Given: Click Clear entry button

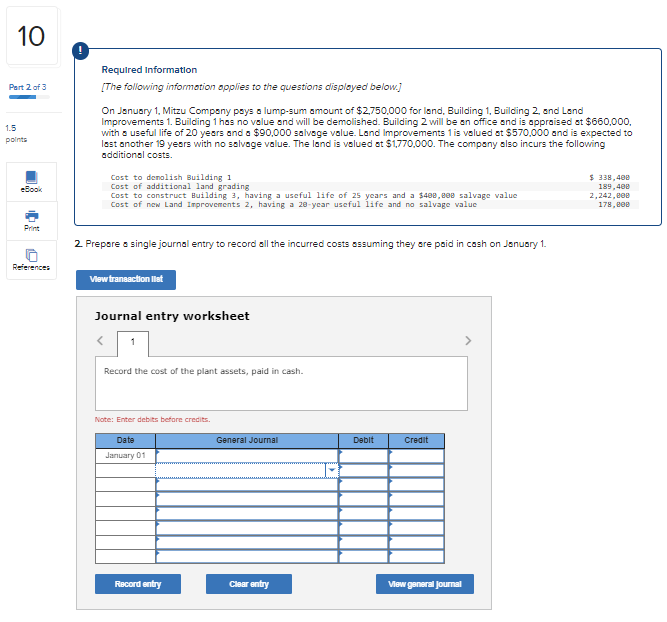Looking at the screenshot, I should click(x=249, y=584).
